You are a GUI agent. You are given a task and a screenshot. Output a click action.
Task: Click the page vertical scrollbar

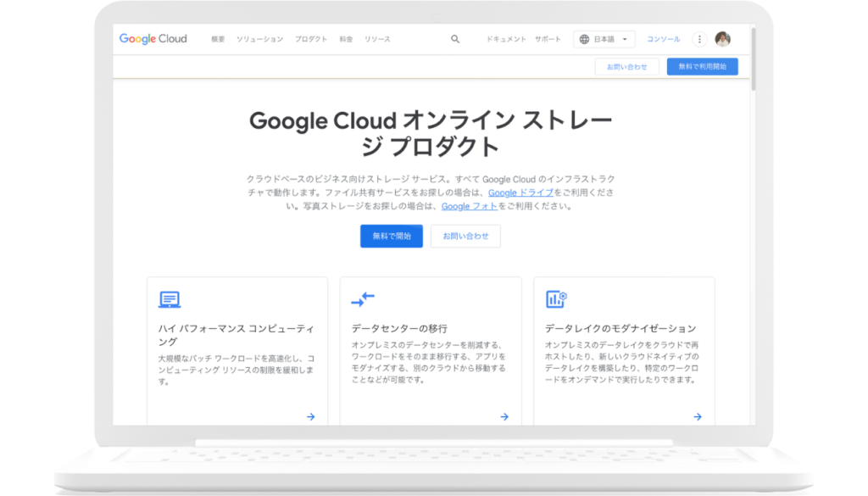click(x=753, y=59)
